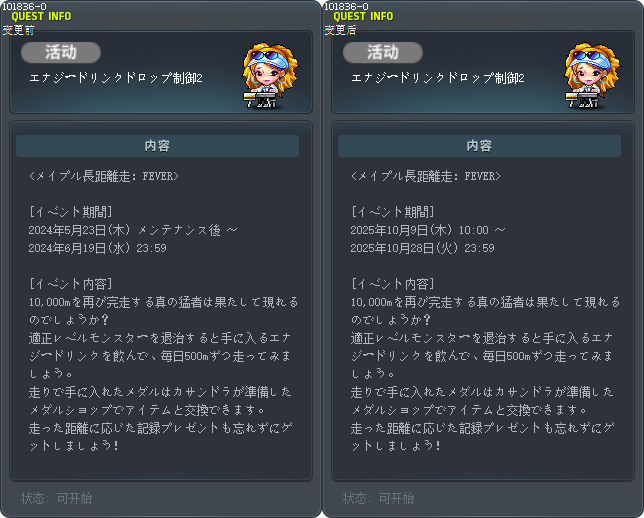Click the NPC portrait in the right quest panel
This screenshot has width=644, height=518.
pos(592,75)
